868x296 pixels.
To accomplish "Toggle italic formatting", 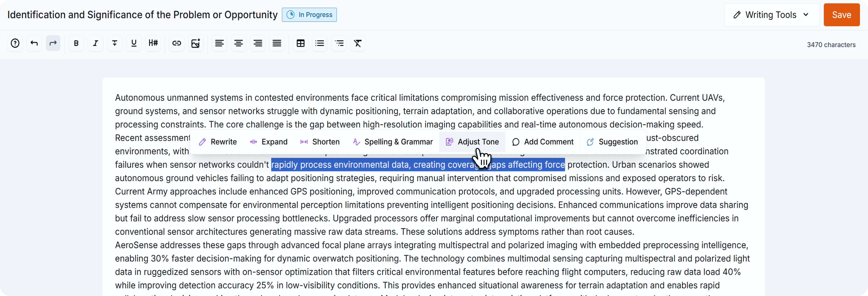I will click(x=95, y=43).
